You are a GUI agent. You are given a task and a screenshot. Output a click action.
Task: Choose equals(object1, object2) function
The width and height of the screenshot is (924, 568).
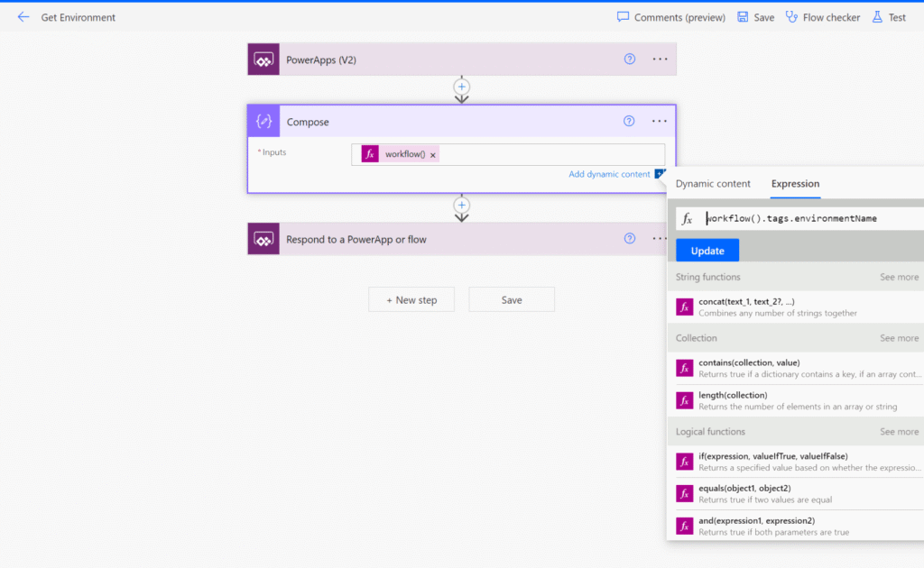click(x=796, y=493)
